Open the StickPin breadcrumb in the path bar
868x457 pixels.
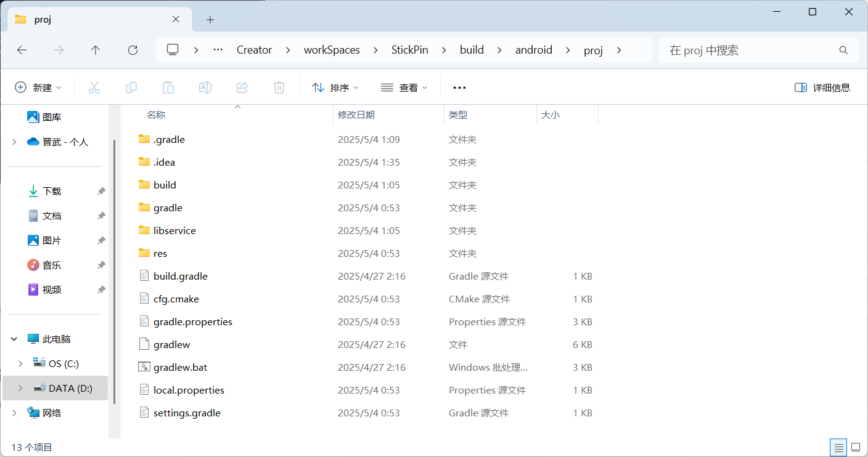click(409, 50)
